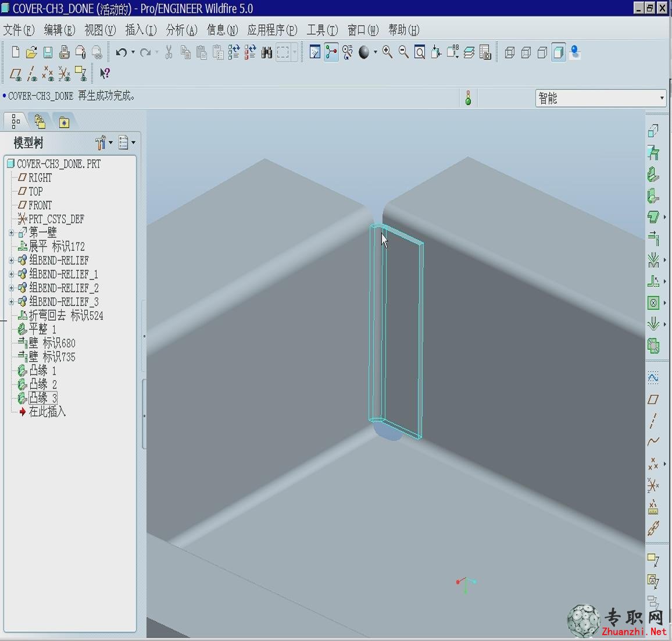Click the traffic light regeneration status icon
The image size is (672, 641).
tap(468, 98)
